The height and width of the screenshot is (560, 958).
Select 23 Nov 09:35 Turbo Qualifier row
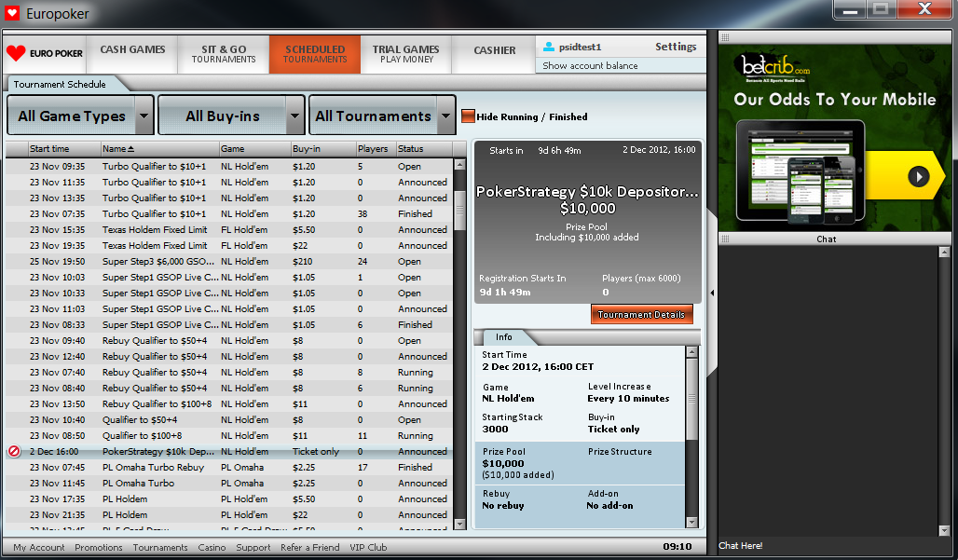(x=229, y=166)
